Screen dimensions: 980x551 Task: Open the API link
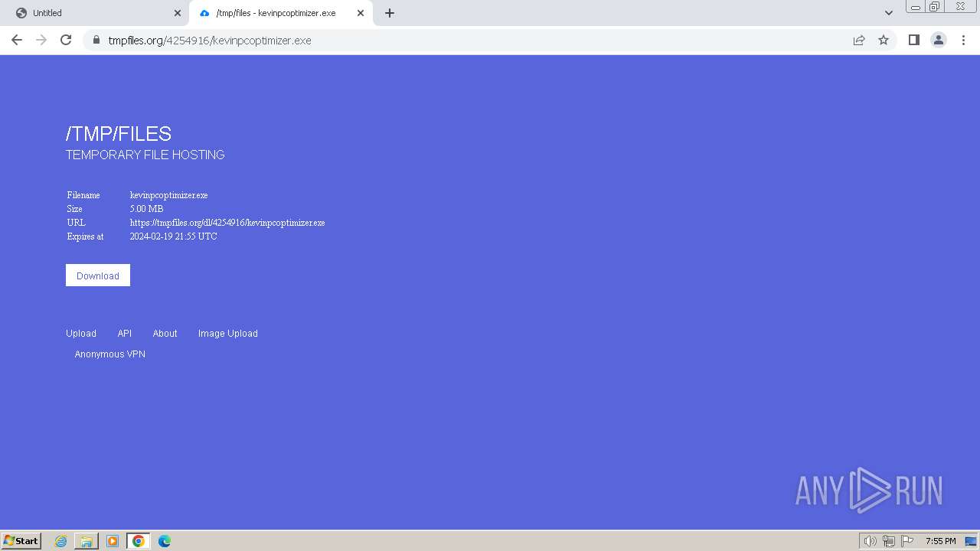point(125,334)
